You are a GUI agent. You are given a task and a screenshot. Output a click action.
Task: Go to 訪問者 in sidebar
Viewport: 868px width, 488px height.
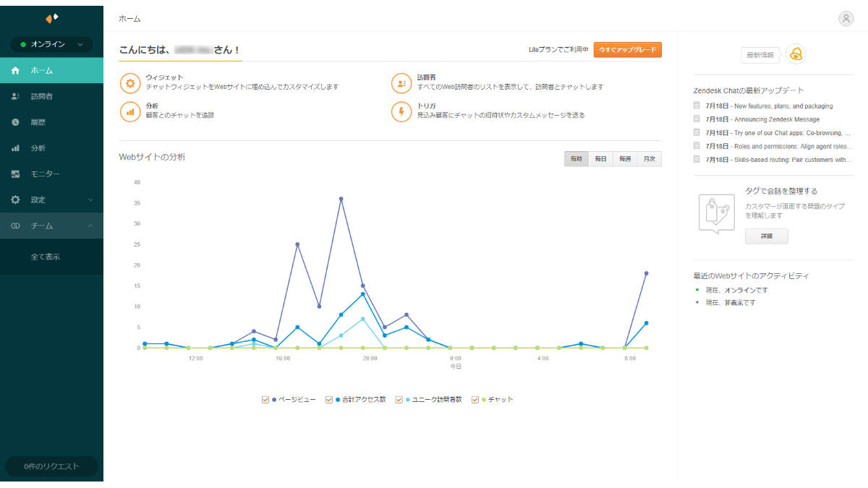pos(42,96)
